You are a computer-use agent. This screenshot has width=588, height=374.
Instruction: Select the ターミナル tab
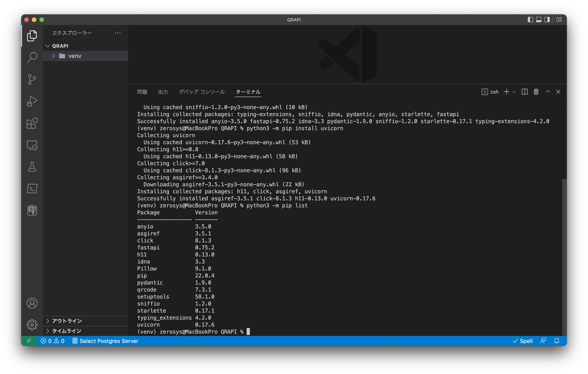(x=248, y=92)
